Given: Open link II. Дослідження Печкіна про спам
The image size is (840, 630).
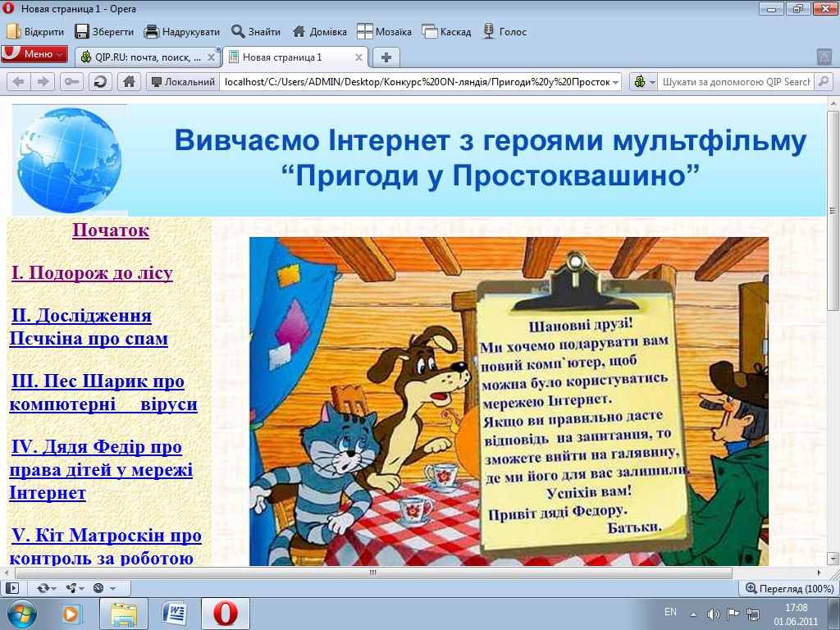Looking at the screenshot, I should coord(89,326).
